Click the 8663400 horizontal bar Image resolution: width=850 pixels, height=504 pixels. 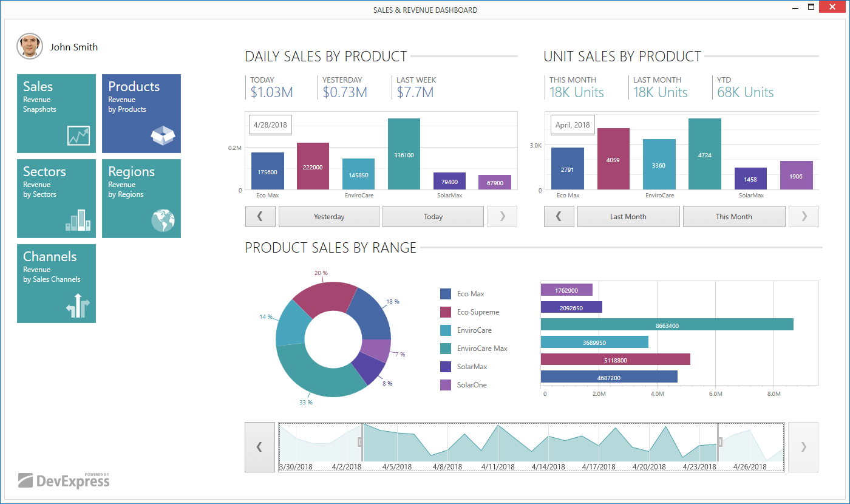click(x=667, y=325)
